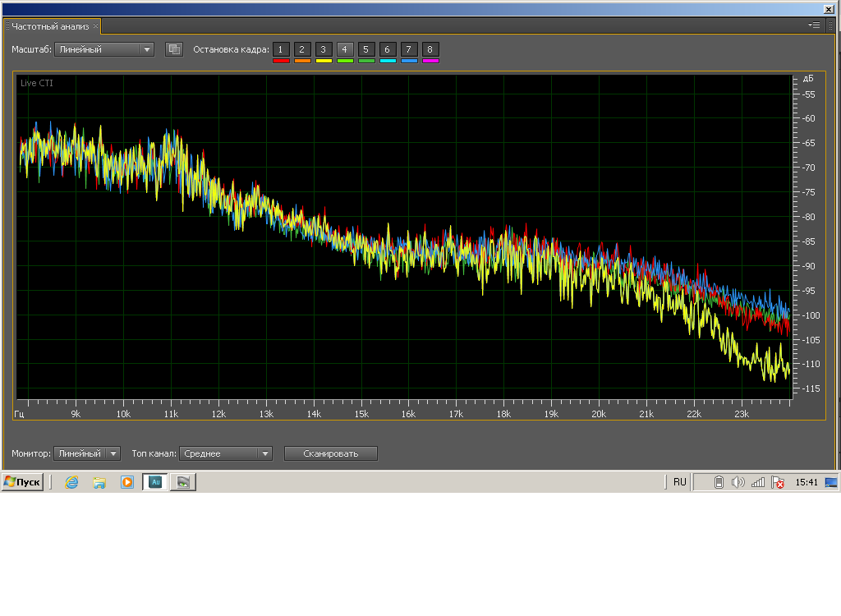841x616 pixels.
Task: Click the magenta swatch under frame 8
Action: (430, 61)
